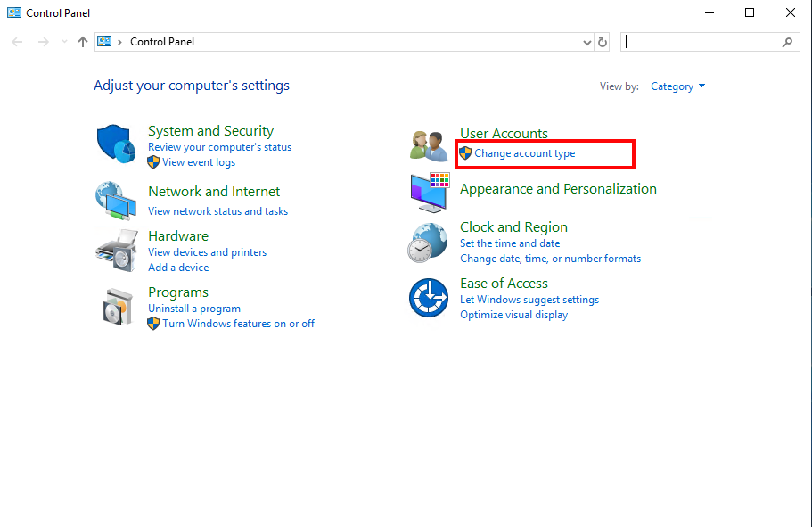The height and width of the screenshot is (527, 812).
Task: Select the Appearance and Personalization icon
Action: [429, 193]
